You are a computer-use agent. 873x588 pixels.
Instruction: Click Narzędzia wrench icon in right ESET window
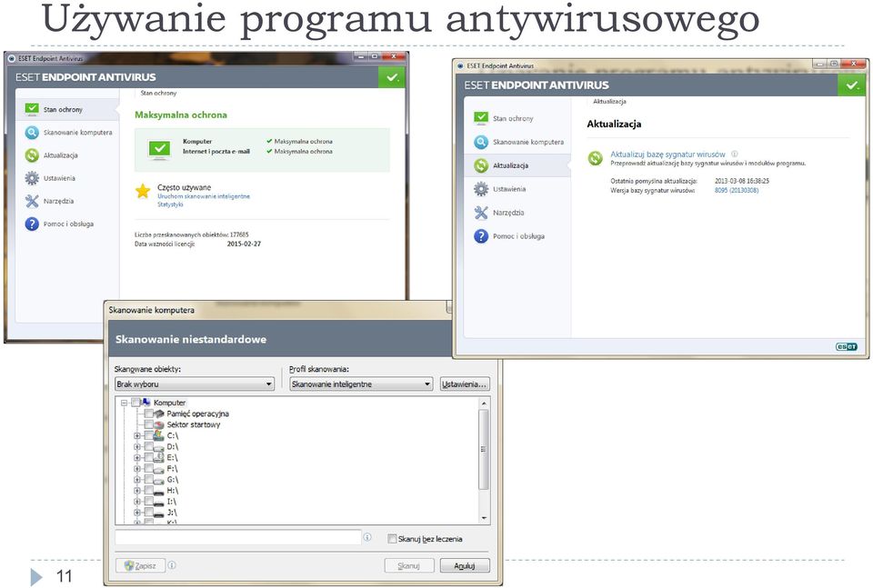[481, 213]
